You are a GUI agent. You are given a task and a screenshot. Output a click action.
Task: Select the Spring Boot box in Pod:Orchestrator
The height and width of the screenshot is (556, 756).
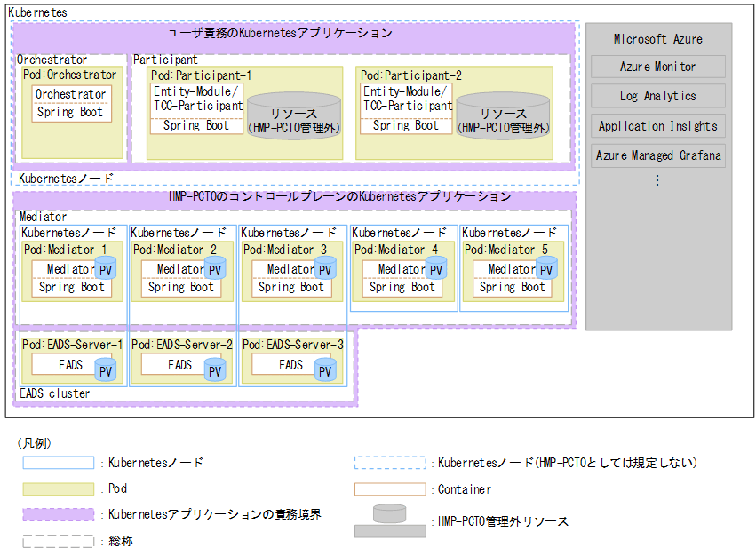click(71, 112)
